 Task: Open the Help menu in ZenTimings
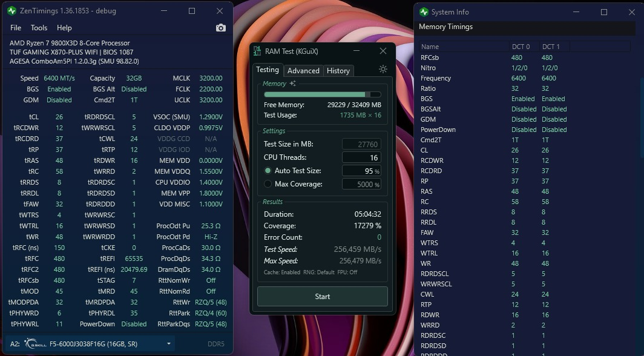[x=64, y=28]
